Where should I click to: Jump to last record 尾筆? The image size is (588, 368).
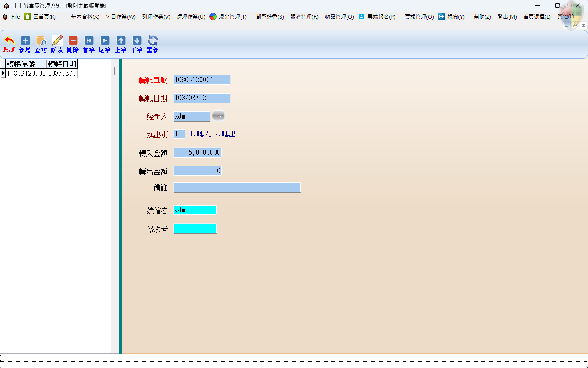point(105,41)
